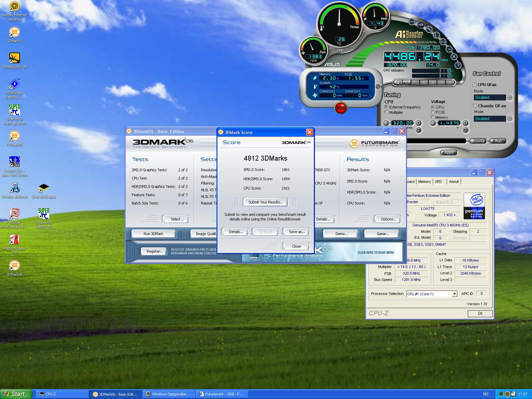Screen dimensions: 532x399
Task: Click the Run button in AI Booster
Action: point(498,141)
